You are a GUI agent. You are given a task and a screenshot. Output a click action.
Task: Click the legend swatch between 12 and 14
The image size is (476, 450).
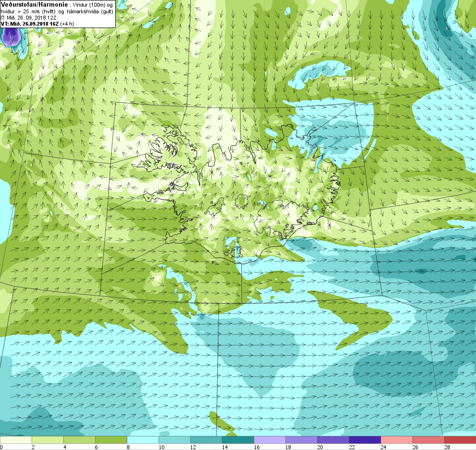click(206, 440)
